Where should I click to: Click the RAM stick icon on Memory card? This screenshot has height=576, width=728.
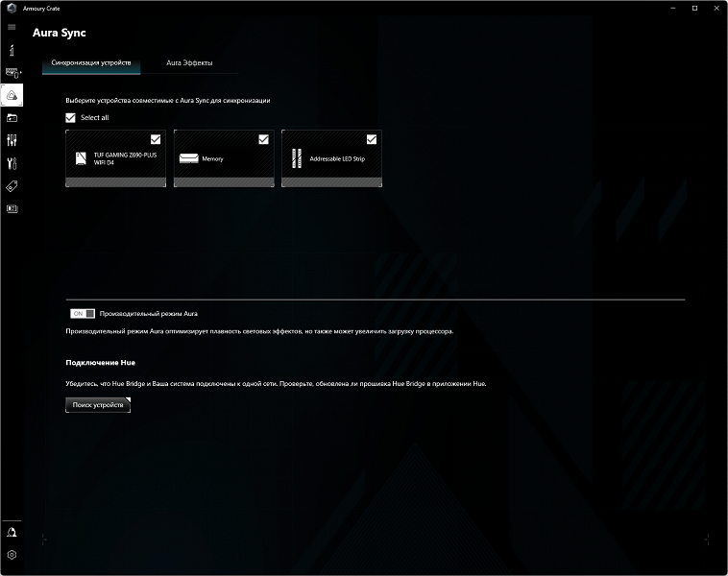coord(188,158)
